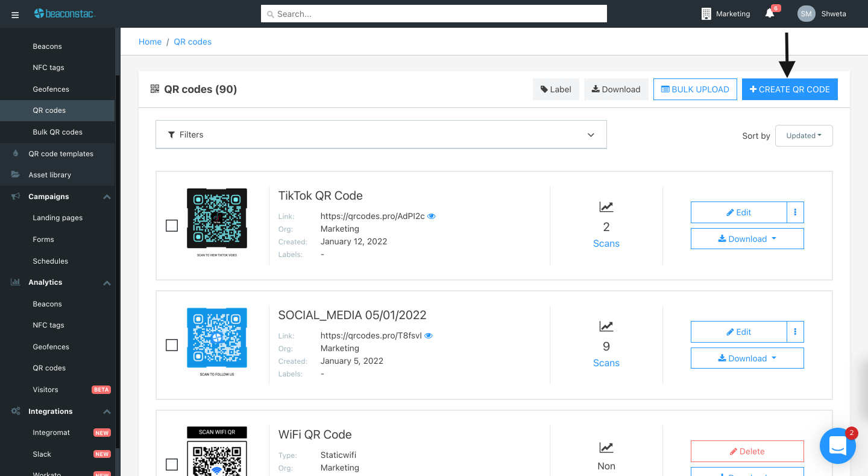Select the SOCIAL_MEDIA 05/01/2022 checkbox
The height and width of the screenshot is (476, 868).
pyautogui.click(x=171, y=344)
